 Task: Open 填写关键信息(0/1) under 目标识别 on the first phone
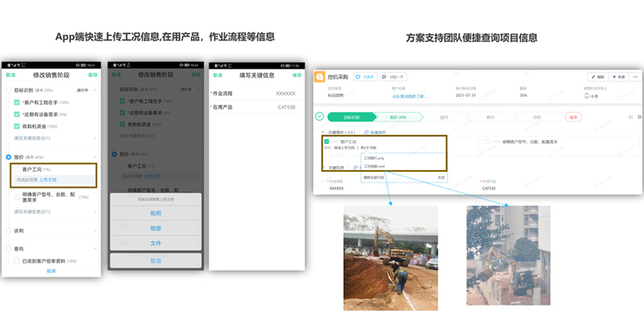(x=55, y=138)
